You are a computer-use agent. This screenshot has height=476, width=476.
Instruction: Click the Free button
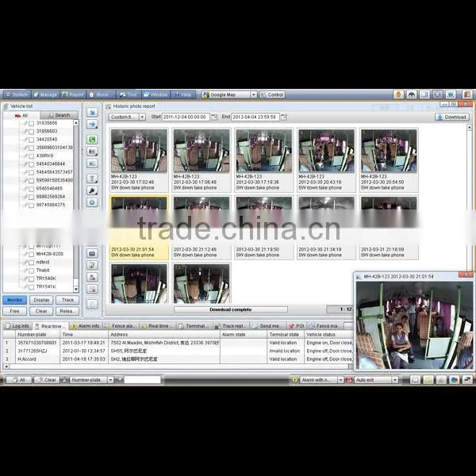point(14,311)
